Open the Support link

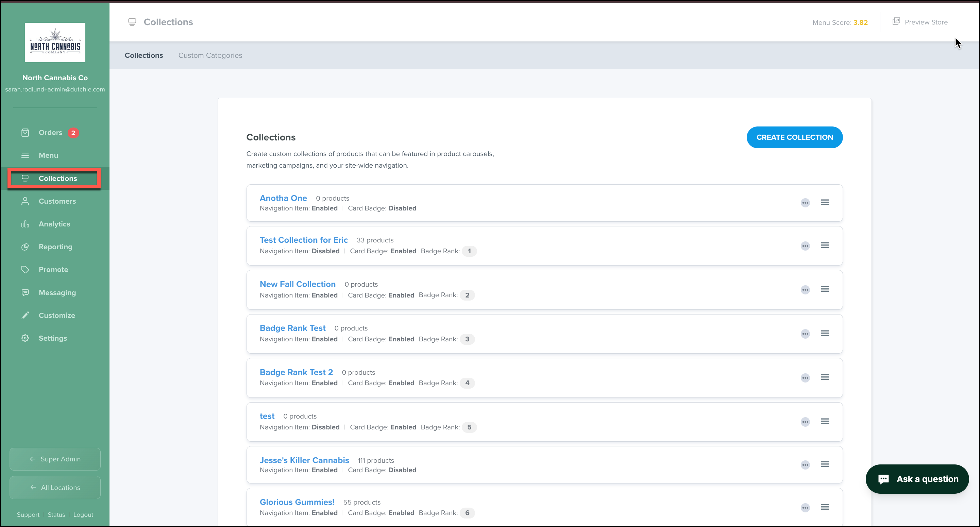point(28,515)
